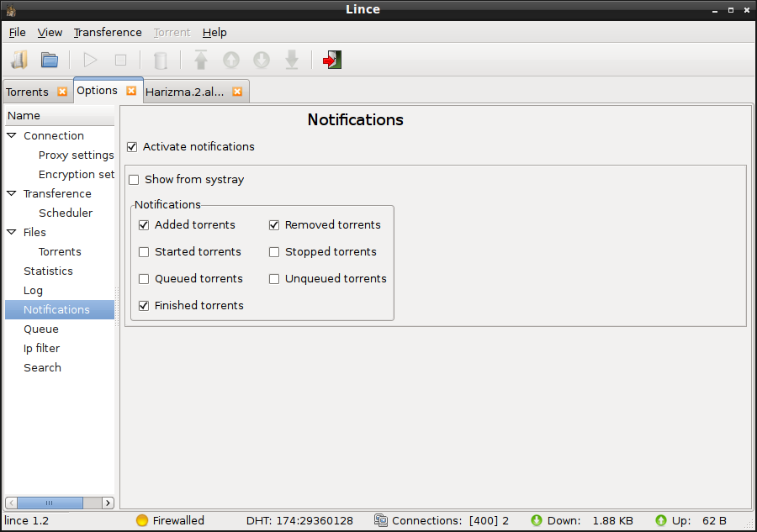Collapse the Connection tree node arrow
This screenshot has width=757, height=532.
pos(12,135)
